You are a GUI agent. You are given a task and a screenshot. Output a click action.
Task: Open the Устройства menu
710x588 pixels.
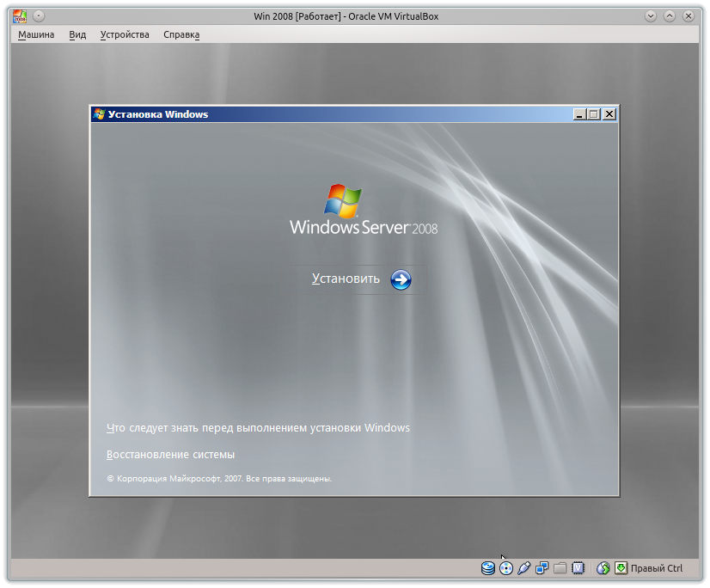coord(124,34)
